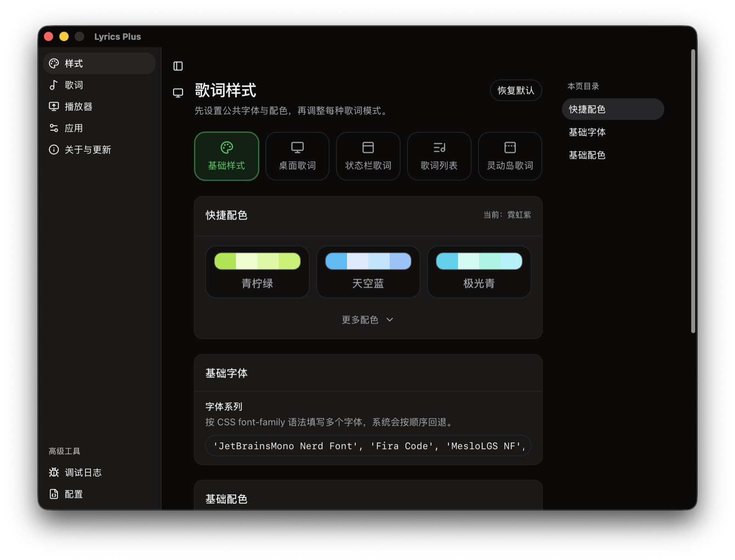Image resolution: width=735 pixels, height=560 pixels.
Task: Click the island icon in 灵动岛歌词 tab
Action: pyautogui.click(x=510, y=147)
